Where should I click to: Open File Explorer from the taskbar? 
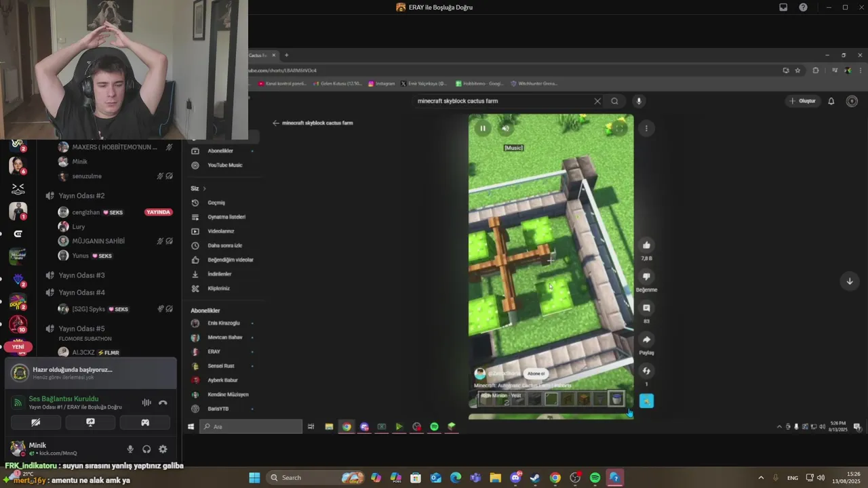[x=495, y=478]
